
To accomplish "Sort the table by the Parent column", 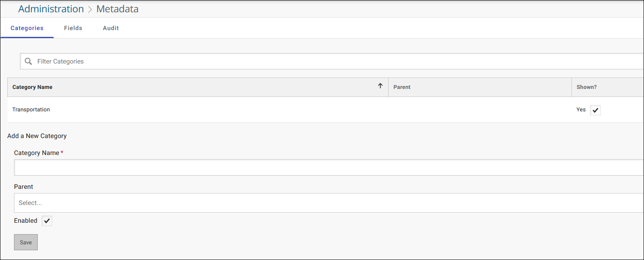I will (x=401, y=87).
